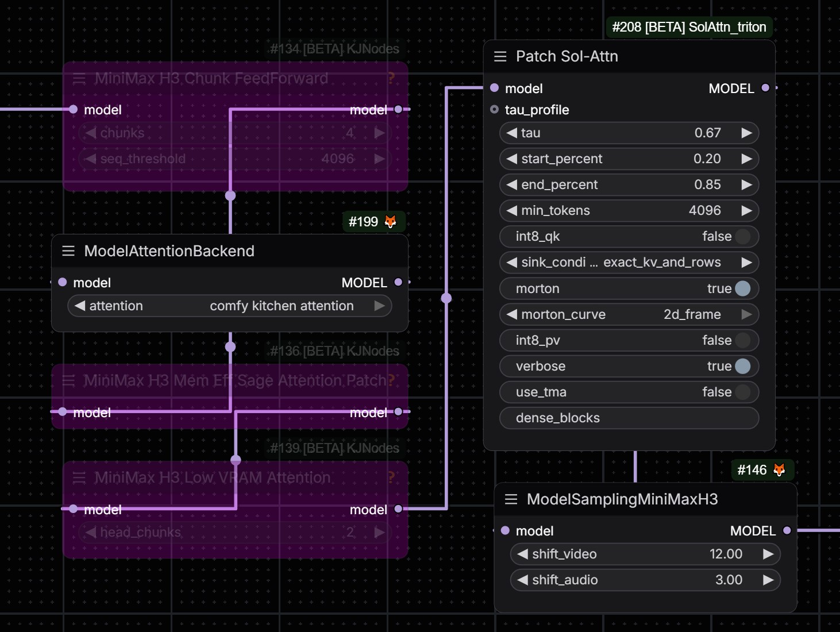Click the left arrow of morton_curve
Viewport: 840px width, 632px height.
point(512,314)
